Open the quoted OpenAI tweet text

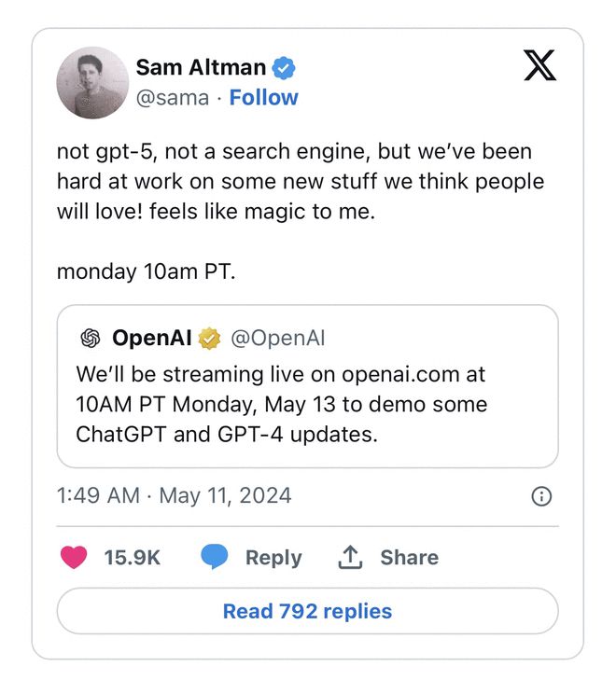281,404
